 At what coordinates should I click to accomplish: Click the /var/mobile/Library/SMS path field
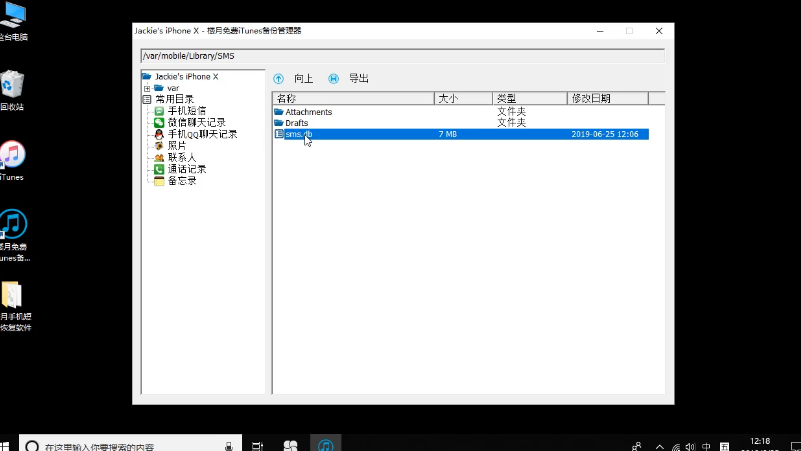(x=403, y=56)
